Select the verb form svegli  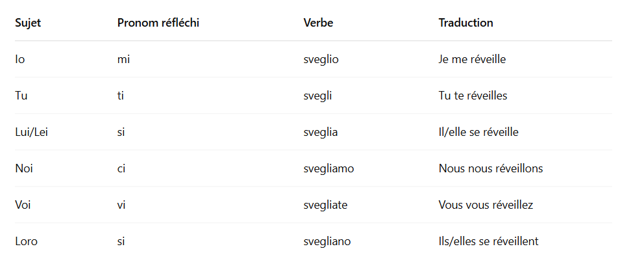click(317, 96)
